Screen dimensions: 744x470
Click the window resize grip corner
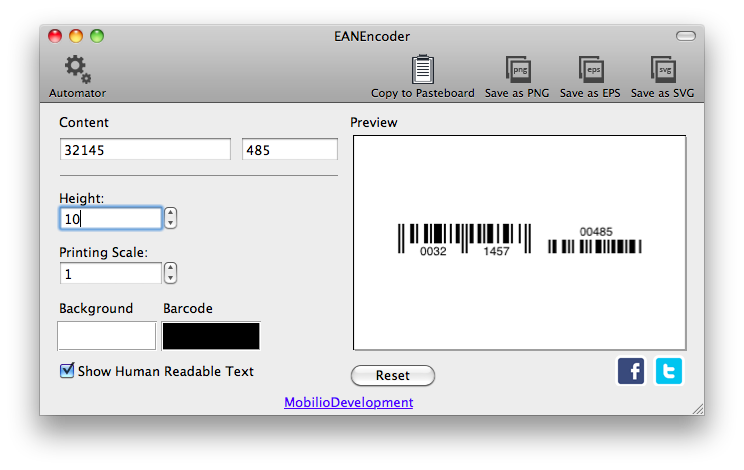pyautogui.click(x=698, y=409)
